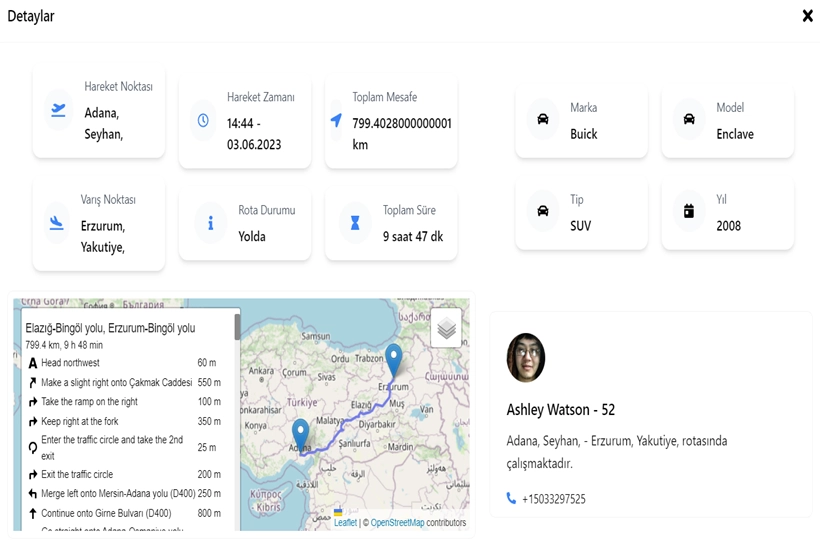Click the car icon on the Model card
Screen dimensions: 822x550
[689, 119]
